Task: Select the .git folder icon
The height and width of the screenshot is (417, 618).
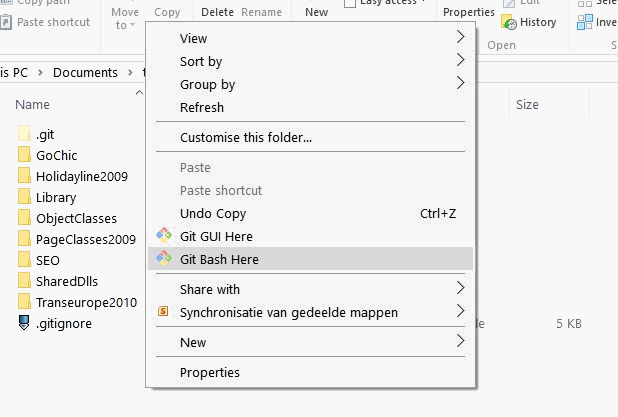Action: (x=25, y=134)
